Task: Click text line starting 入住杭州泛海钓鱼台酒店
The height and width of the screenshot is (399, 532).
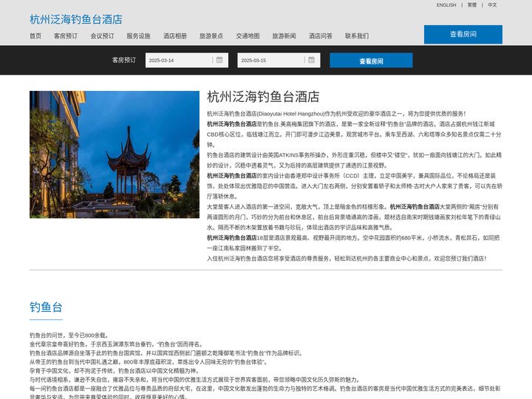Action: pyautogui.click(x=347, y=259)
